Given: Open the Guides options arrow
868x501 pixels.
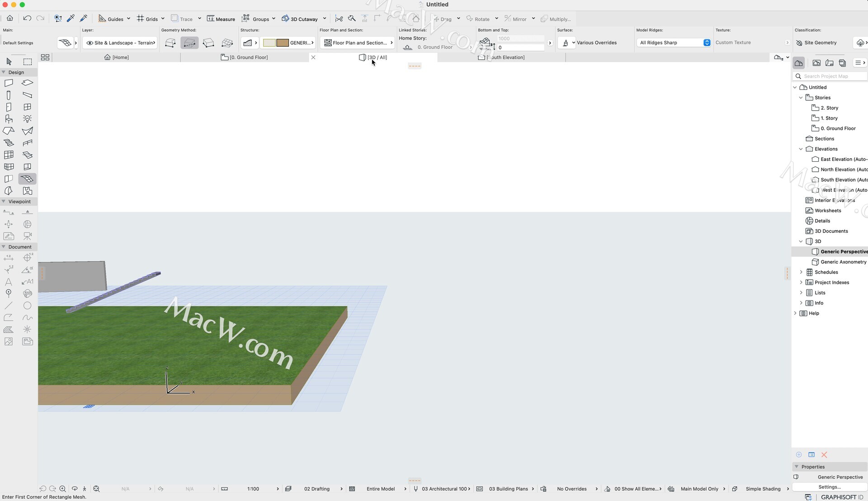Looking at the screenshot, I should coord(129,19).
